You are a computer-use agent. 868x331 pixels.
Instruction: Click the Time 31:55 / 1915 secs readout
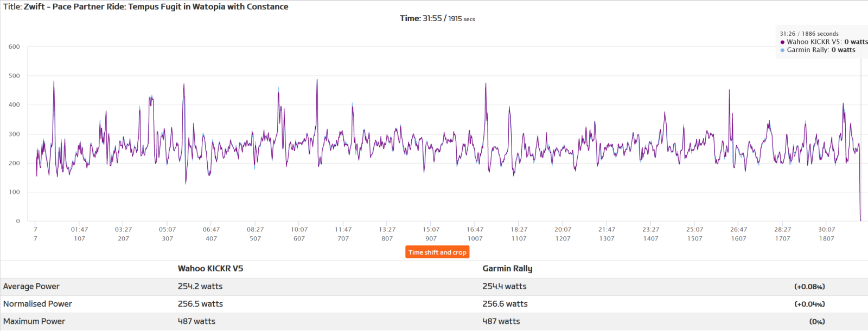point(437,18)
